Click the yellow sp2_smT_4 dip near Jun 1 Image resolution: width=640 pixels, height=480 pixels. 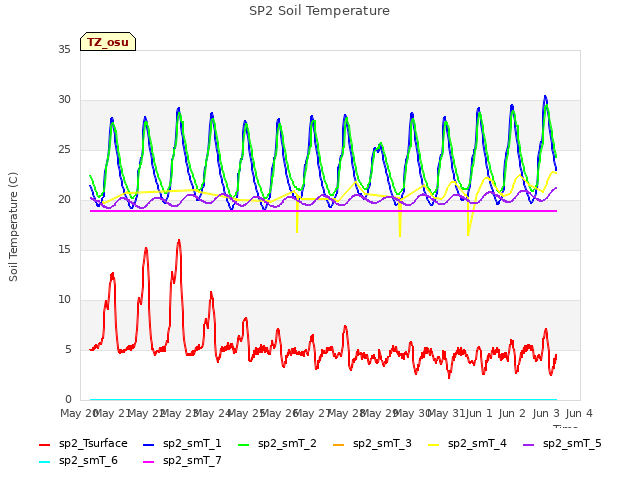click(468, 234)
